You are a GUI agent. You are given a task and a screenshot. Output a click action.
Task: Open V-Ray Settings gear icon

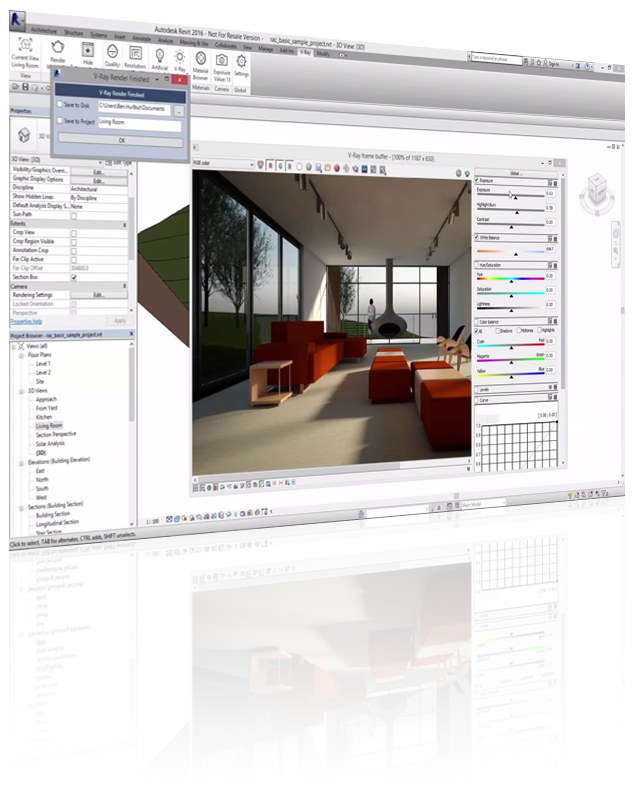click(x=241, y=63)
